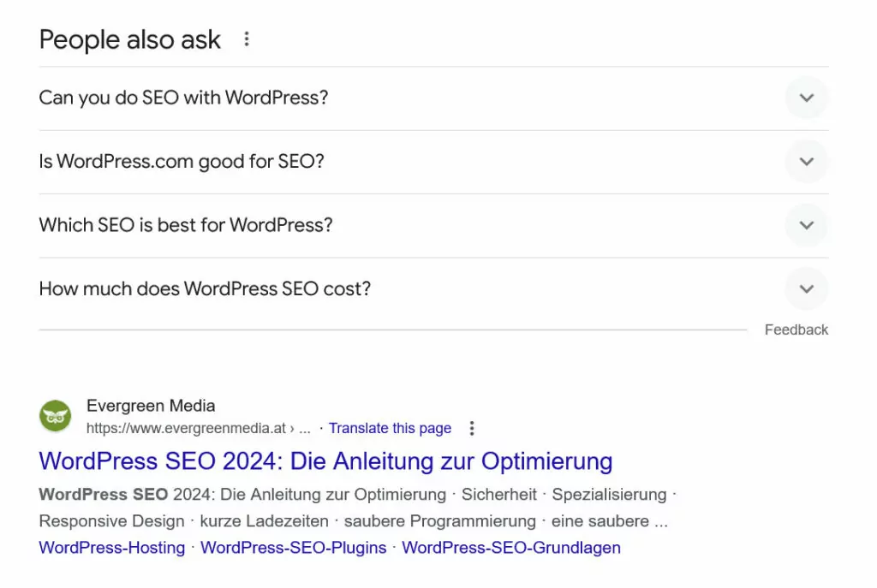Viewport: 877px width, 588px height.
Task: Open the People also ask three-dot menu
Action: pos(246,39)
